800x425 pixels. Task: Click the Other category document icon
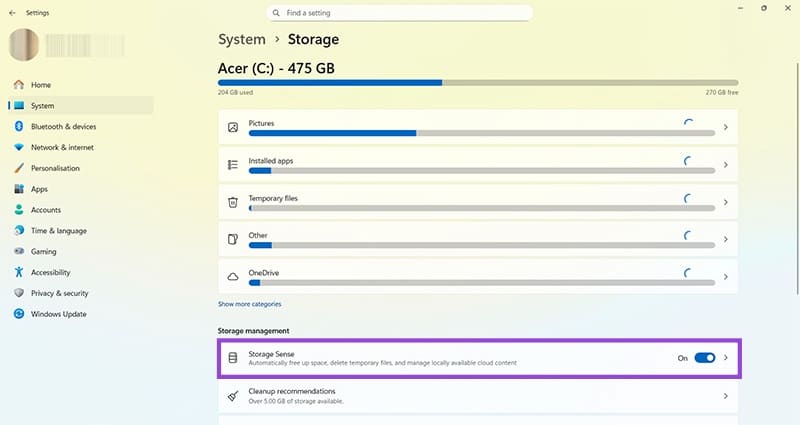pos(233,239)
